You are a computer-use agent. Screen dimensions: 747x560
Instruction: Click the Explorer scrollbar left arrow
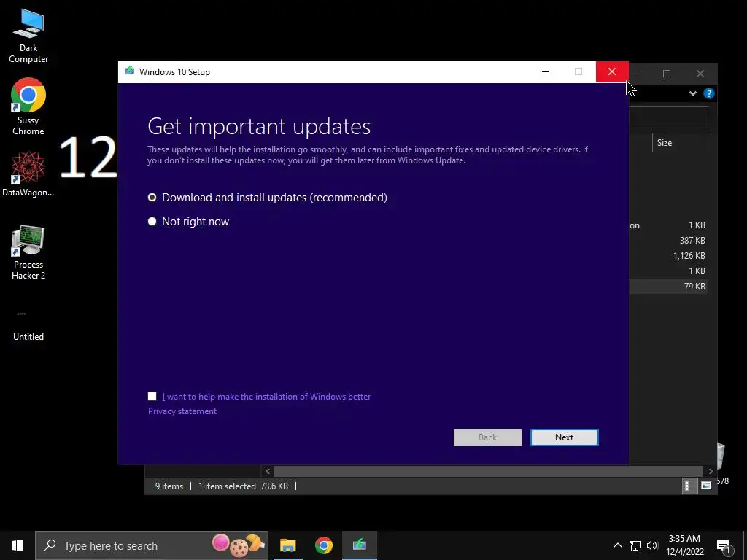point(268,471)
